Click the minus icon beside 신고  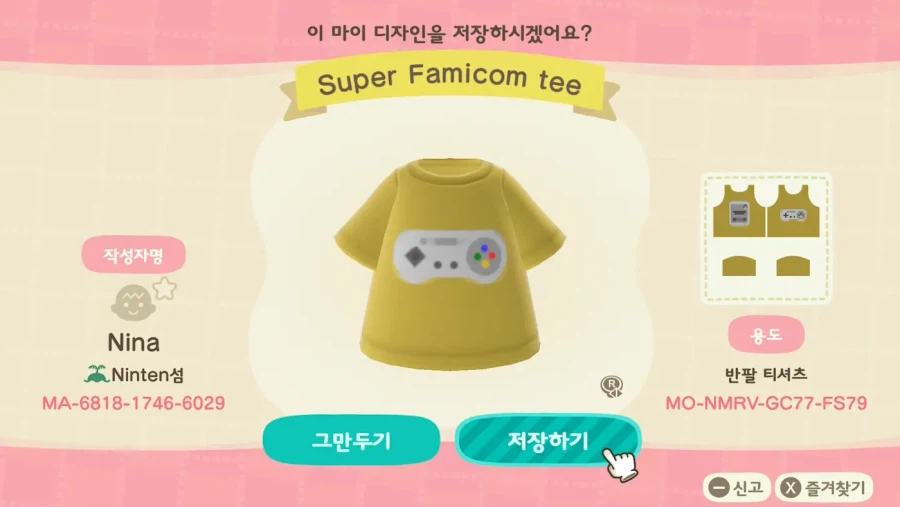pyautogui.click(x=718, y=488)
